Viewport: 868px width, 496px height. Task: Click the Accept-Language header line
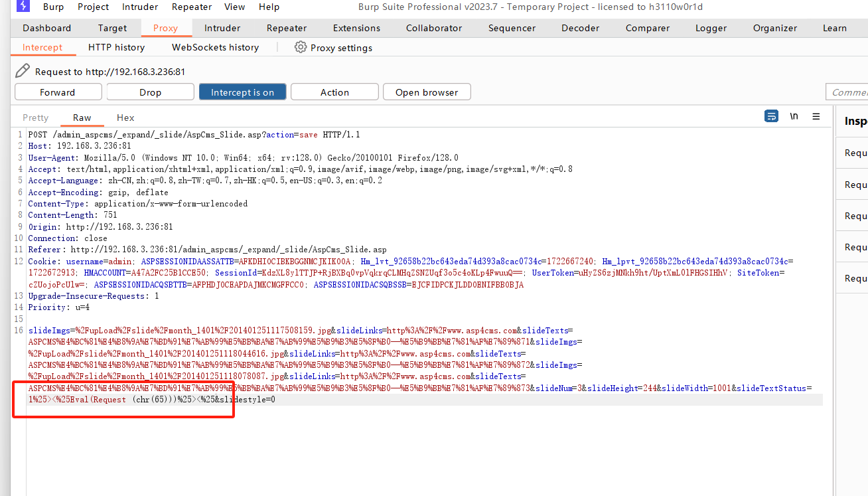tap(205, 179)
